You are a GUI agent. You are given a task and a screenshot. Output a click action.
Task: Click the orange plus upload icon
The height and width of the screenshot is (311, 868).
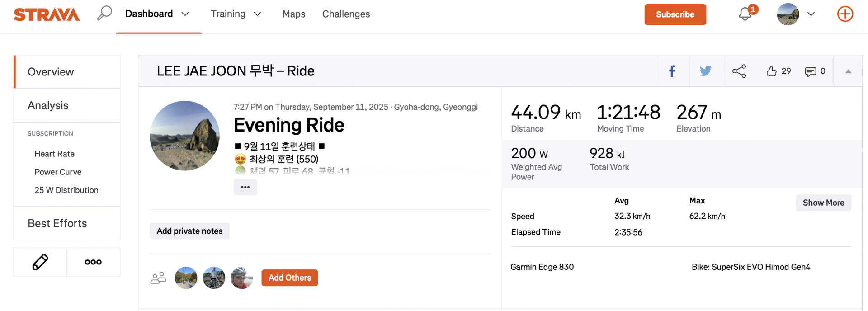(845, 14)
